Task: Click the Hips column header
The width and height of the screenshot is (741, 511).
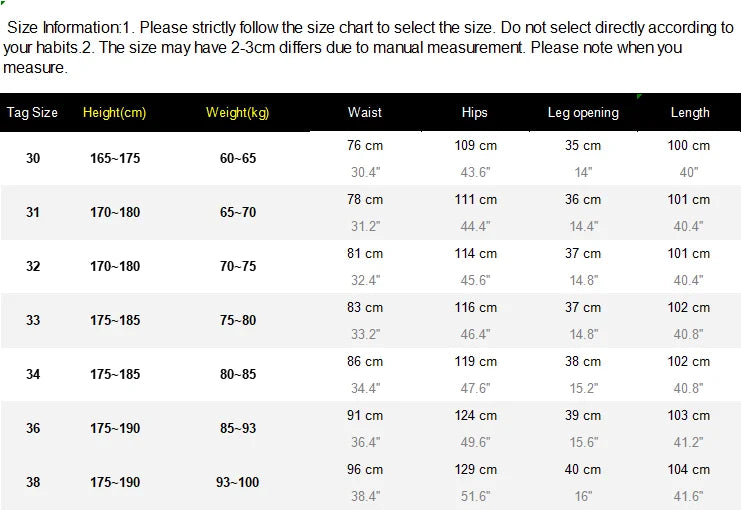Action: (475, 113)
